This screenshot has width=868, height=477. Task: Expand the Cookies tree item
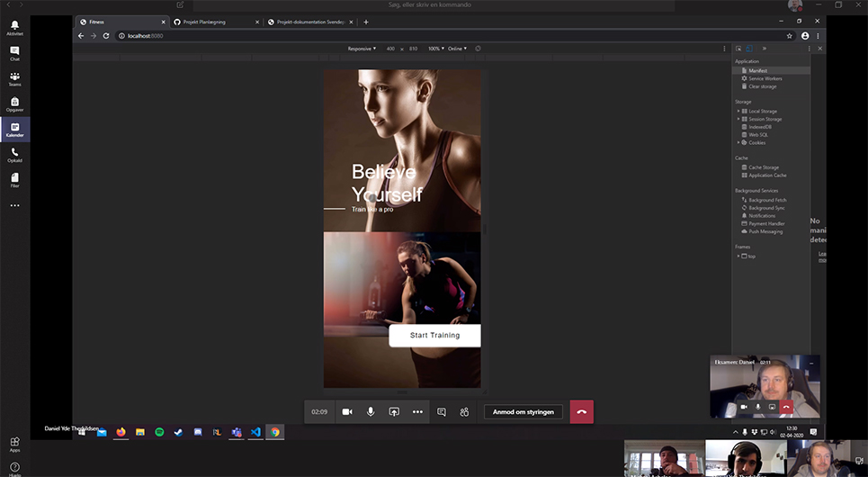[x=738, y=142]
